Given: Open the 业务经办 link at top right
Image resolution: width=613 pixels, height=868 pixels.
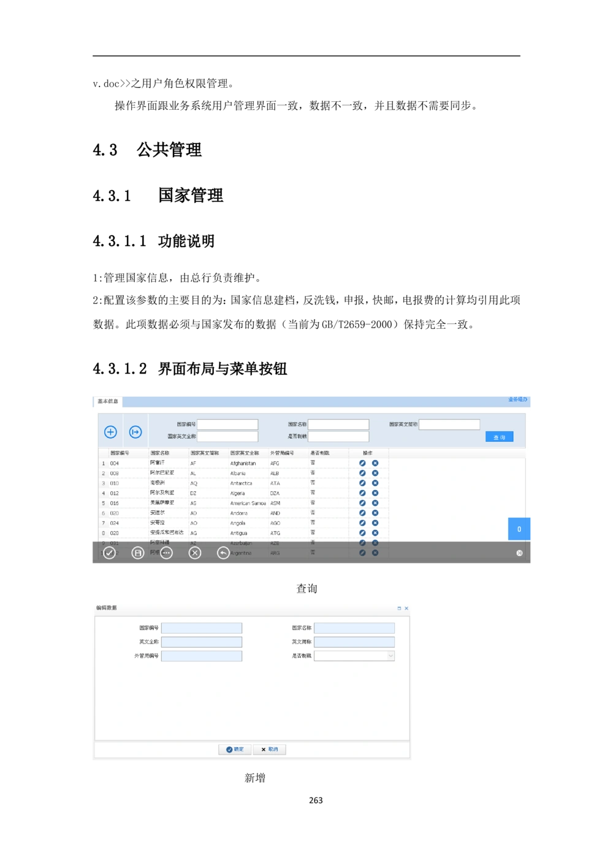Looking at the screenshot, I should [517, 399].
